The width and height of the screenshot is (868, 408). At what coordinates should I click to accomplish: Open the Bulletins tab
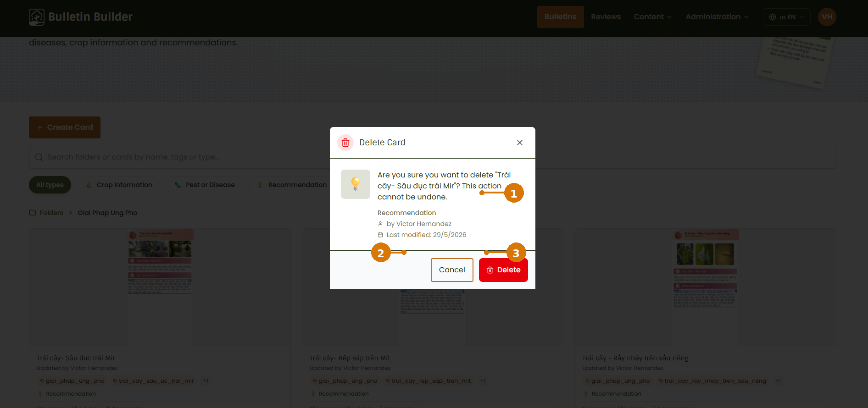560,17
